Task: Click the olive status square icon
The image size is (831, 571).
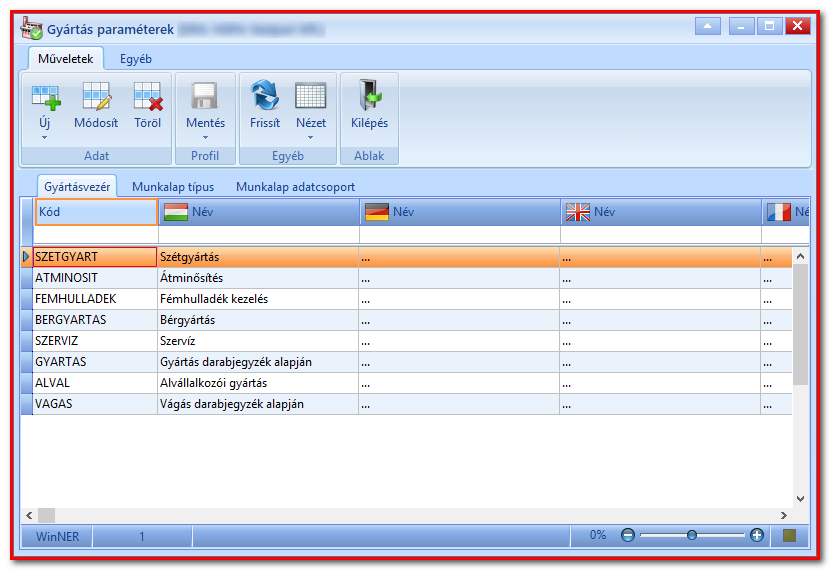Action: pos(790,535)
